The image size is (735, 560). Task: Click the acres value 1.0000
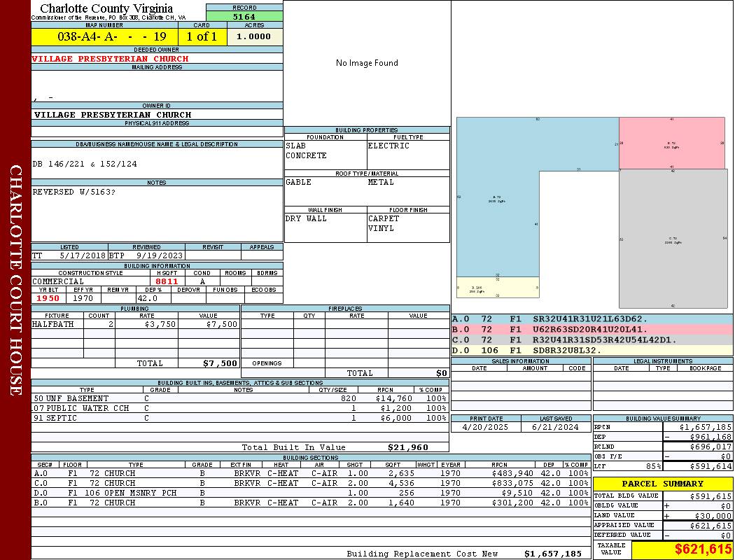click(253, 36)
